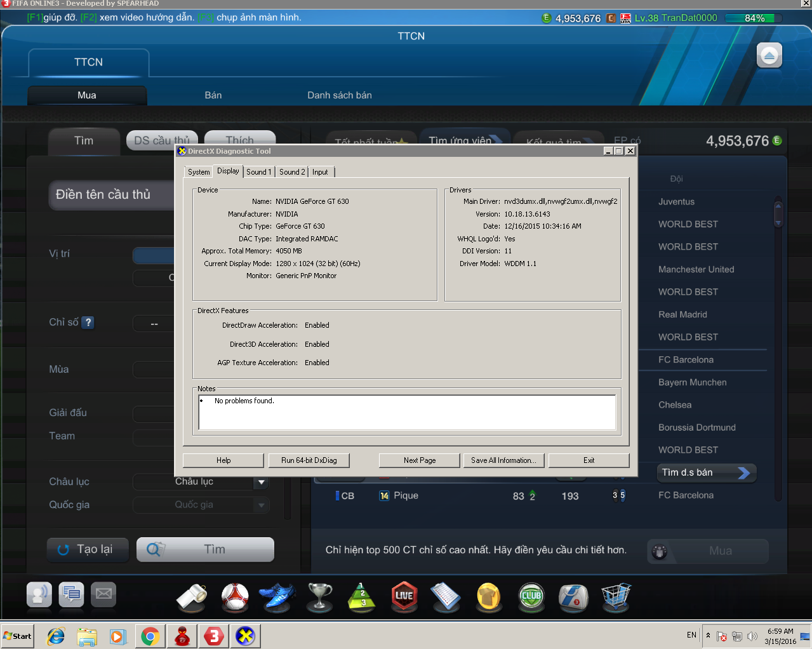
Task: Expand the Châu lục dropdown
Action: click(x=261, y=483)
